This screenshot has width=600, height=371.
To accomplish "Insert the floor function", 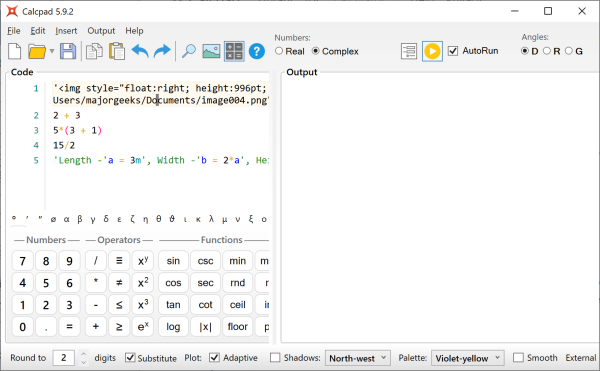I will tap(238, 327).
